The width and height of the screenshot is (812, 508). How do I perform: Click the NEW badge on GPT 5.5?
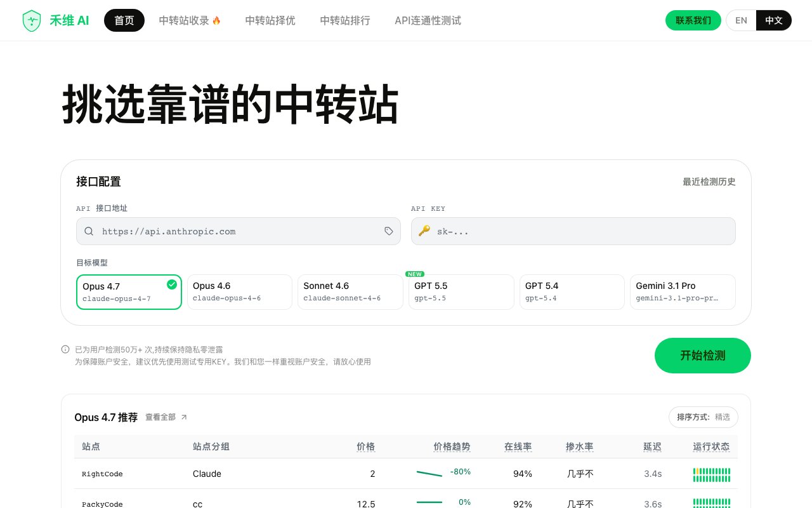tap(415, 274)
